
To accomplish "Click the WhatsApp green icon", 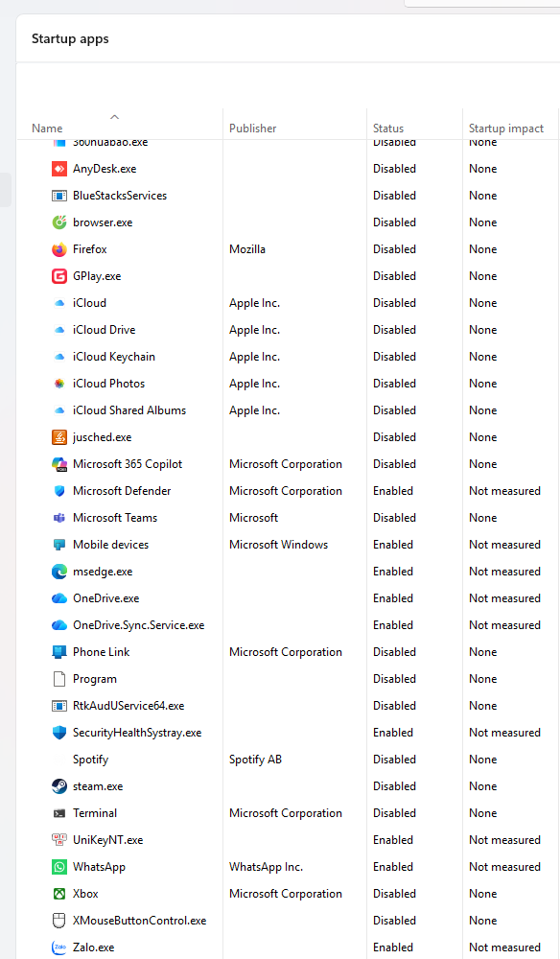I will click(59, 867).
